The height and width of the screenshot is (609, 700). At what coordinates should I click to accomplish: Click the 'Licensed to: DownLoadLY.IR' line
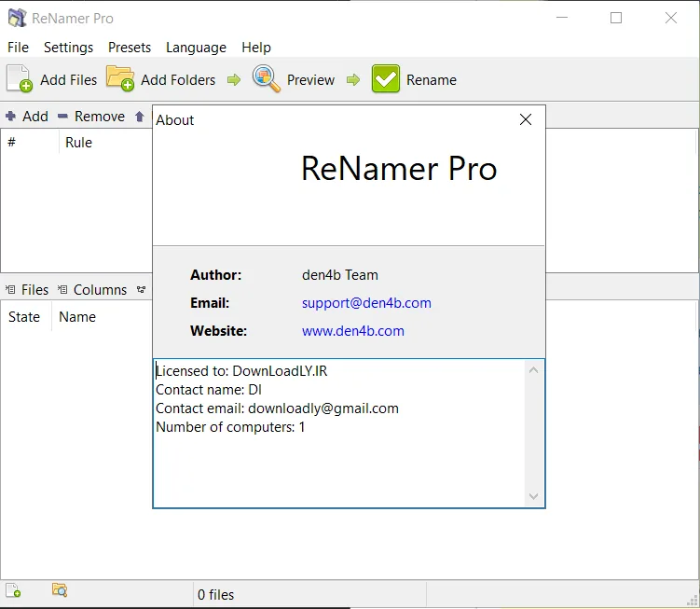[x=241, y=371]
